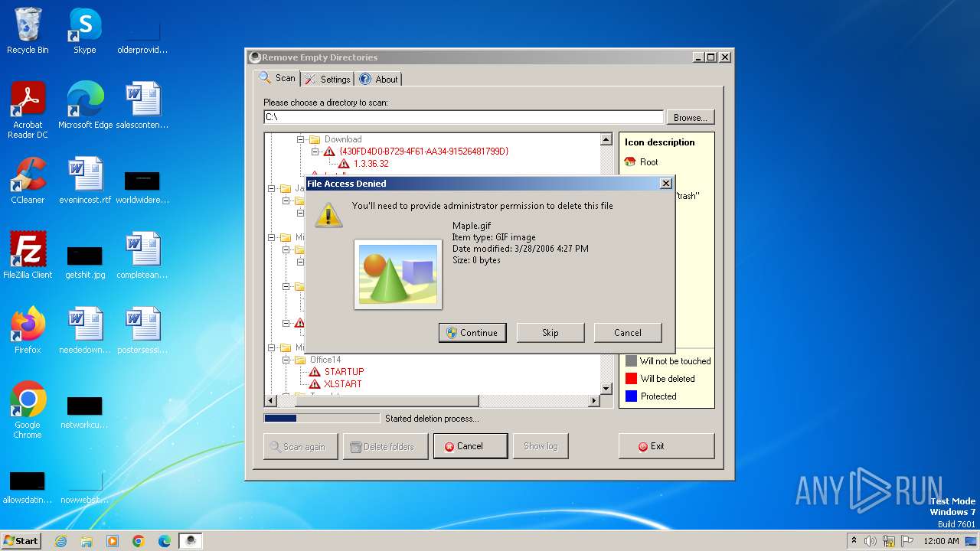
Task: Close the File Access Denied dialog
Action: coord(665,184)
